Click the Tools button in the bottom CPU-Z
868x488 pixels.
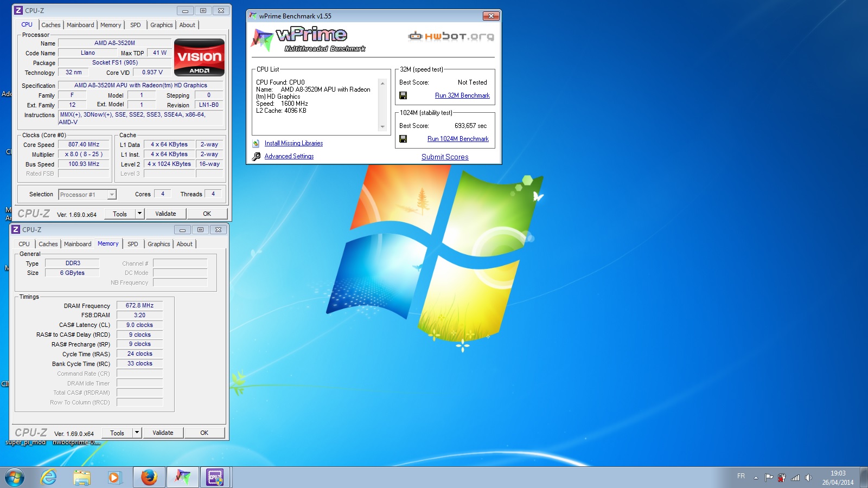coord(117,433)
